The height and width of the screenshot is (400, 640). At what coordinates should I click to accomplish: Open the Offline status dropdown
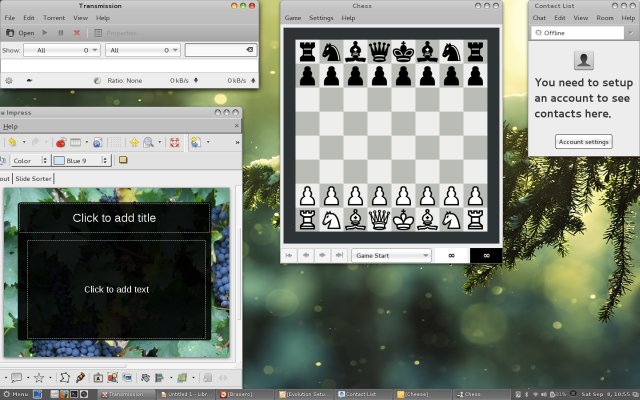(x=582, y=33)
